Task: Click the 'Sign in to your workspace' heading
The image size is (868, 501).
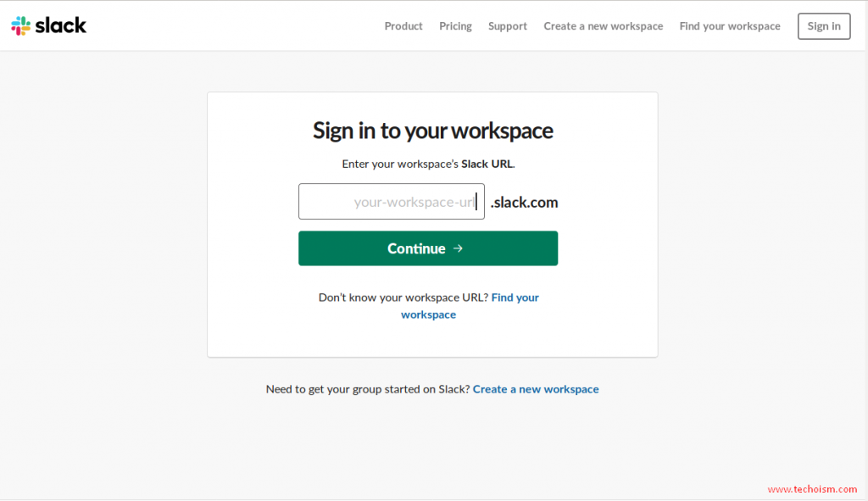Action: point(432,131)
